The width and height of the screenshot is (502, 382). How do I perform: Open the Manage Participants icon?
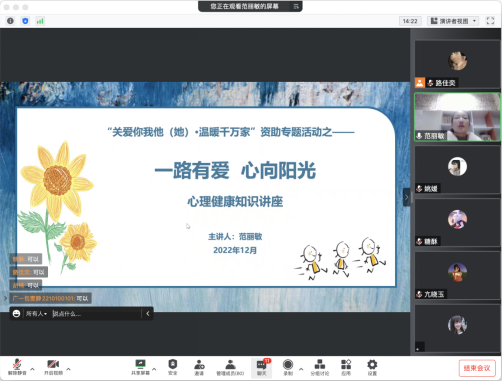point(230,367)
